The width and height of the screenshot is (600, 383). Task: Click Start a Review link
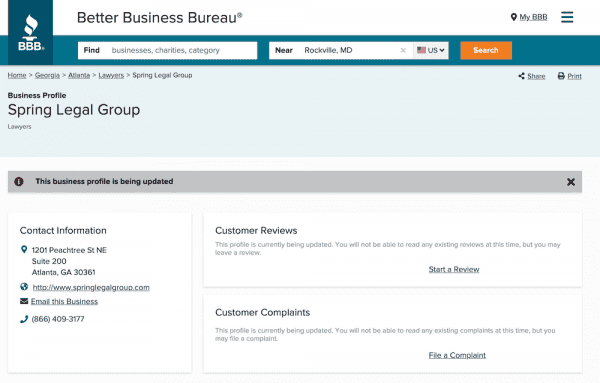pos(454,269)
